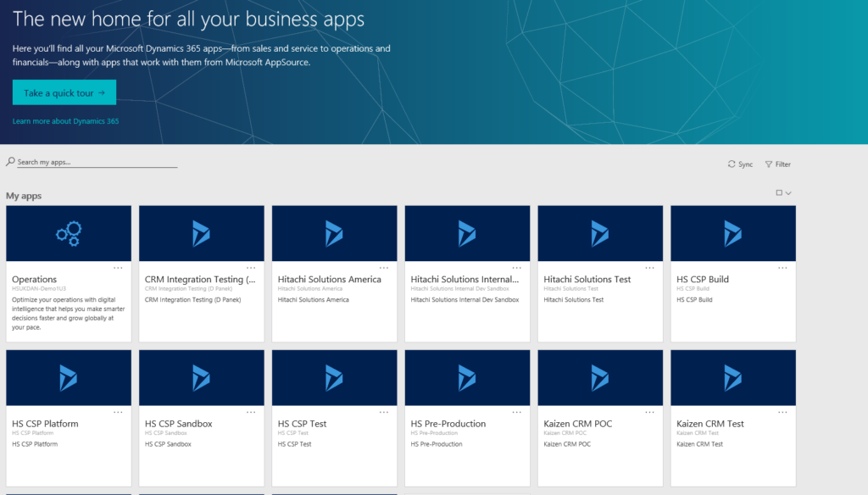Click the HSUKDAN-Demo1U3 subtitle text
The image size is (868, 495).
pyautogui.click(x=39, y=288)
